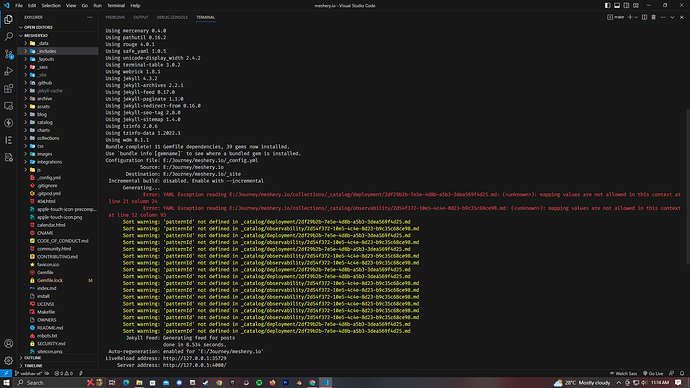Switch to the Problems tab
The height and width of the screenshot is (388, 690).
coord(115,17)
